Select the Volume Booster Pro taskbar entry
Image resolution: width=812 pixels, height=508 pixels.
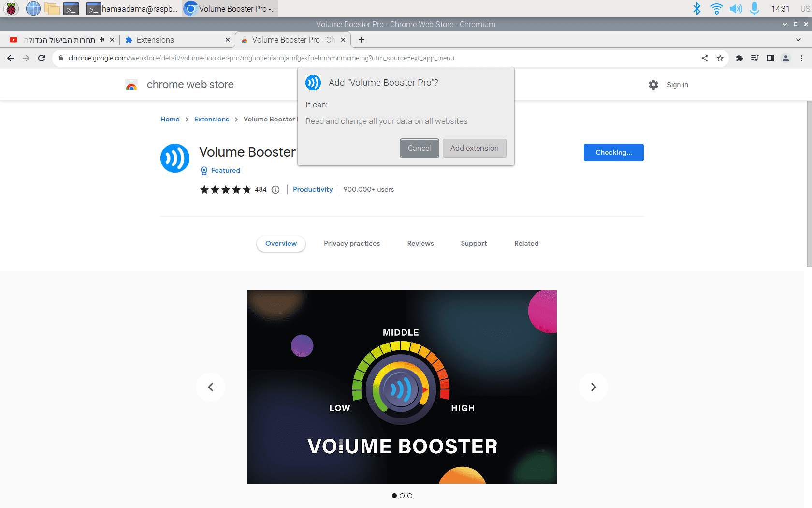(x=231, y=9)
